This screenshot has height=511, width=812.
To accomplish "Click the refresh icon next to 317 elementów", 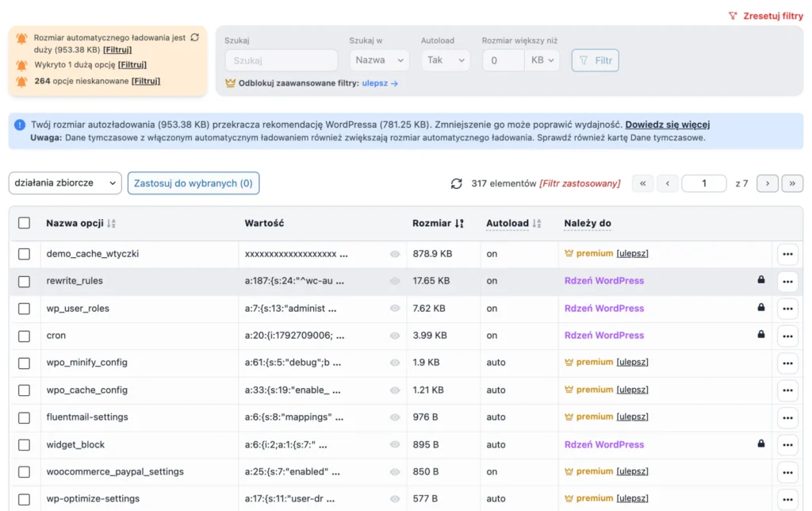I will tap(456, 183).
